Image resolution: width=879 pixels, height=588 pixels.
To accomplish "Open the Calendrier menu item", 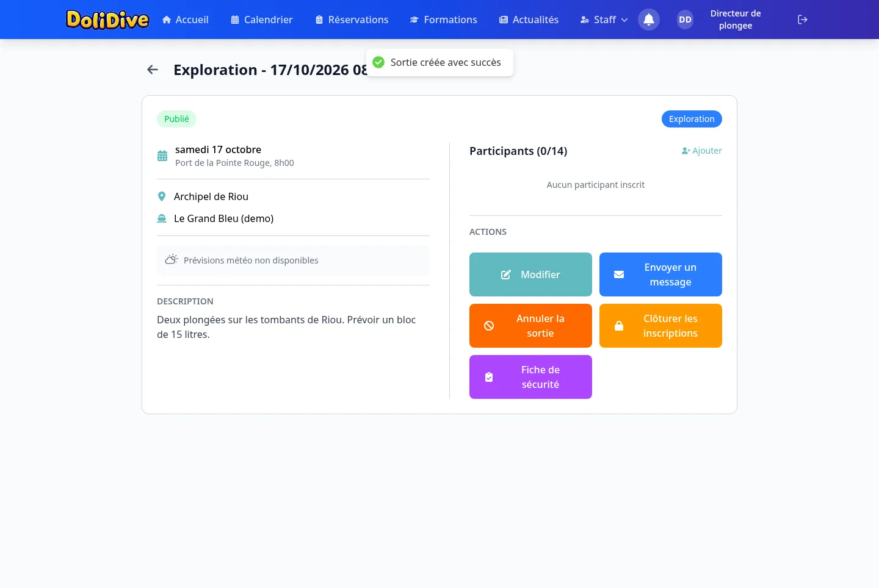I will 262,20.
